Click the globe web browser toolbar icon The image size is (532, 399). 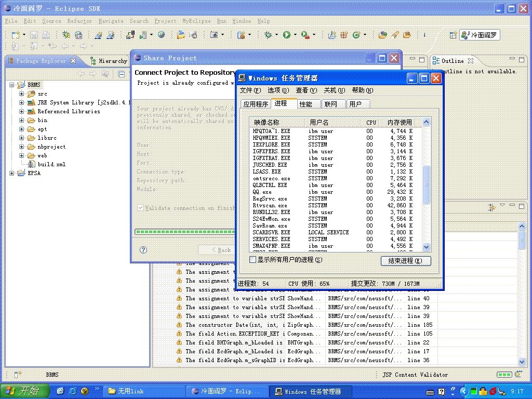tap(162, 35)
